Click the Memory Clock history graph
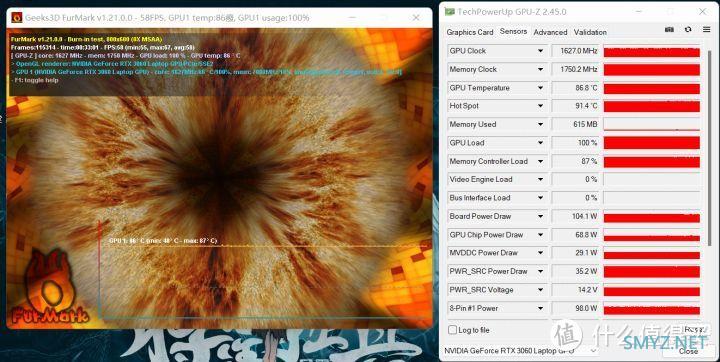Viewport: 720px width, 362px height. [652, 69]
